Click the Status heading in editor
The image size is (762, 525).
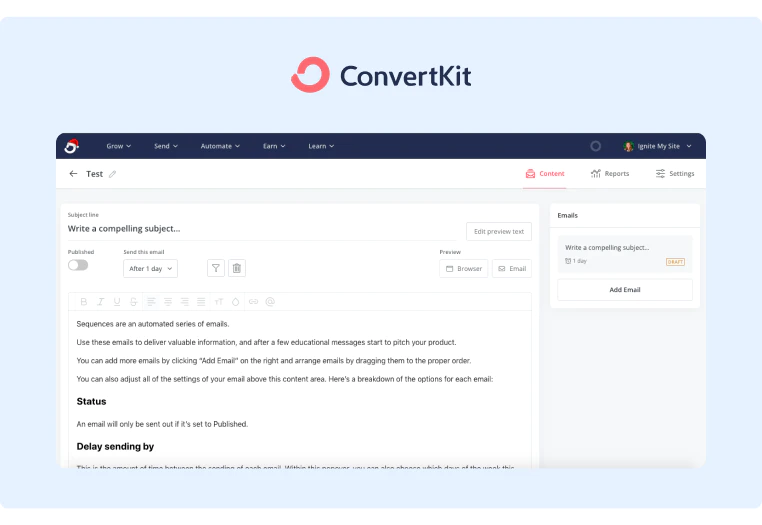[x=91, y=402]
